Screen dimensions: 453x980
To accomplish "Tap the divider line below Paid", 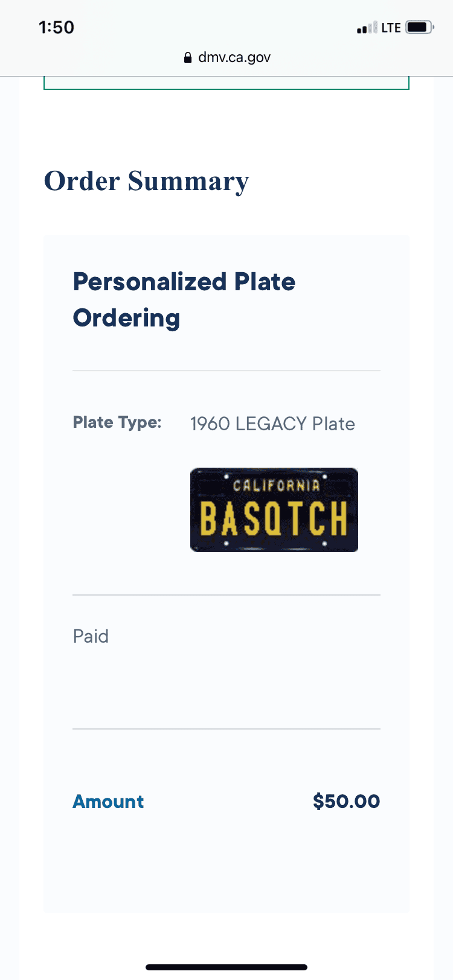I will tap(226, 729).
